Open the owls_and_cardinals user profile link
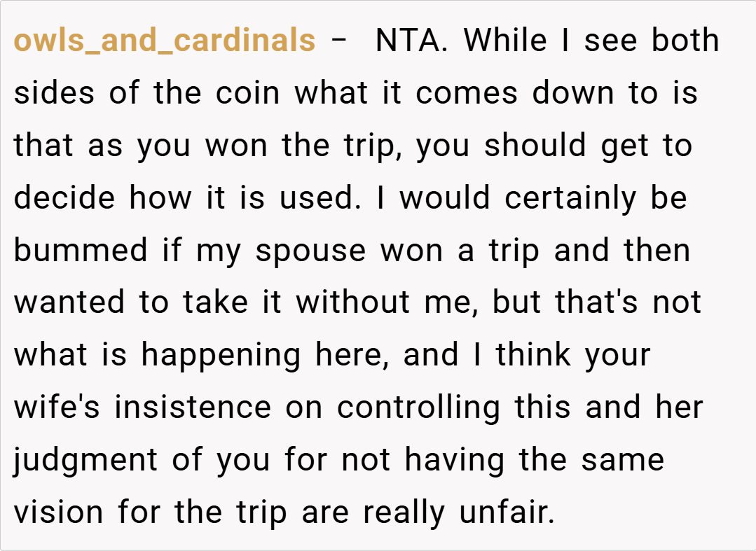 click(x=165, y=41)
